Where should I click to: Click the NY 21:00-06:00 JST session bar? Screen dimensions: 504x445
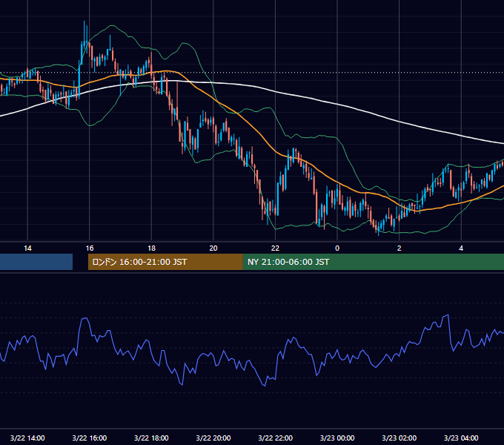(373, 262)
